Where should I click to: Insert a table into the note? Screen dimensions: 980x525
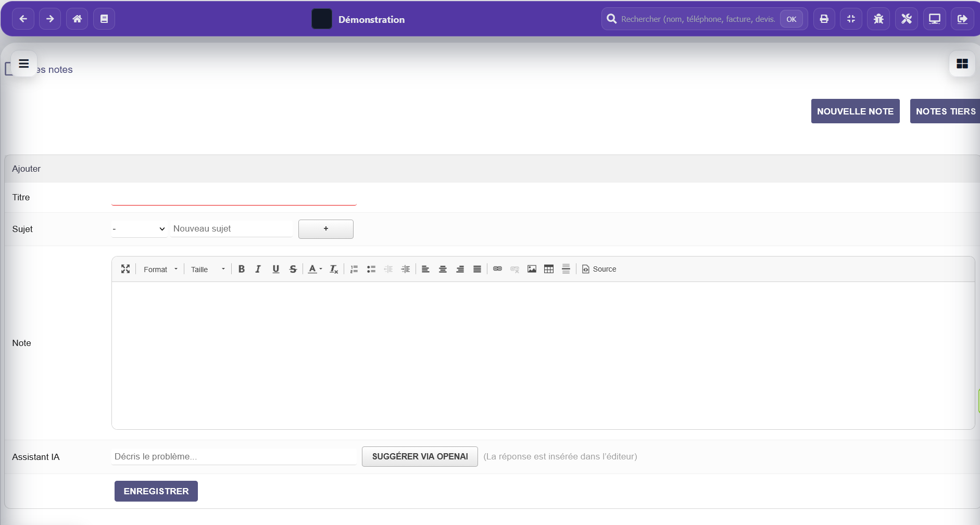coord(549,269)
